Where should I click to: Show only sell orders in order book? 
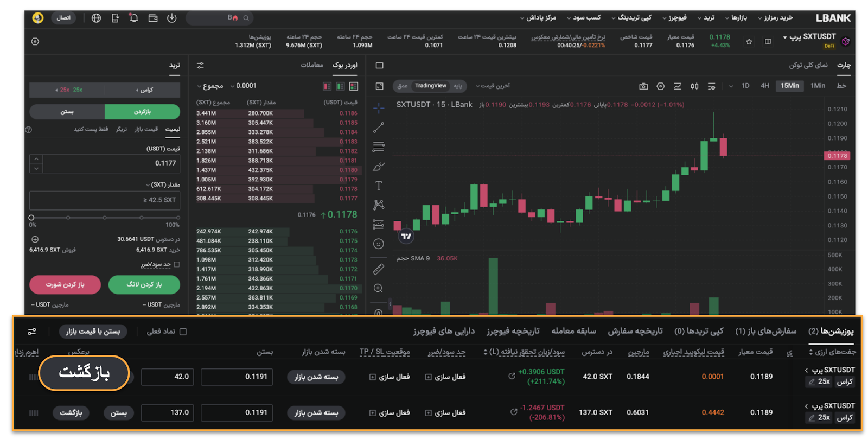point(327,86)
